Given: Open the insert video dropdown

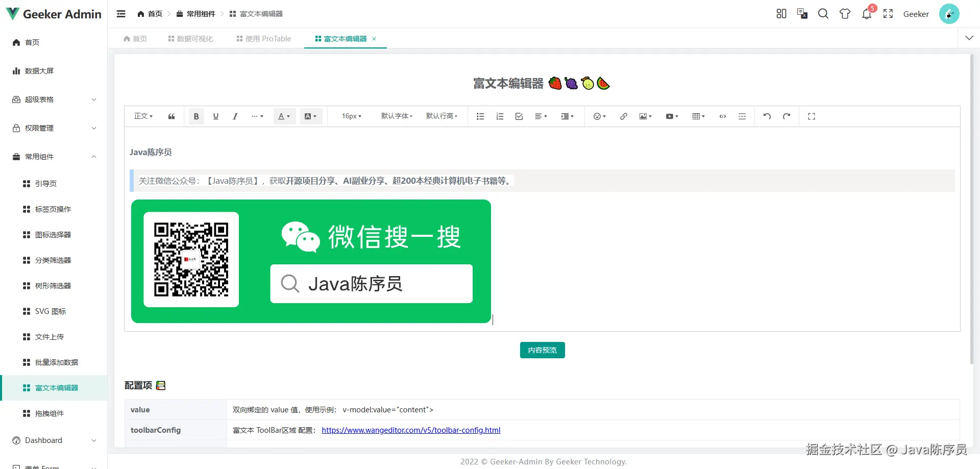Looking at the screenshot, I should [x=672, y=116].
